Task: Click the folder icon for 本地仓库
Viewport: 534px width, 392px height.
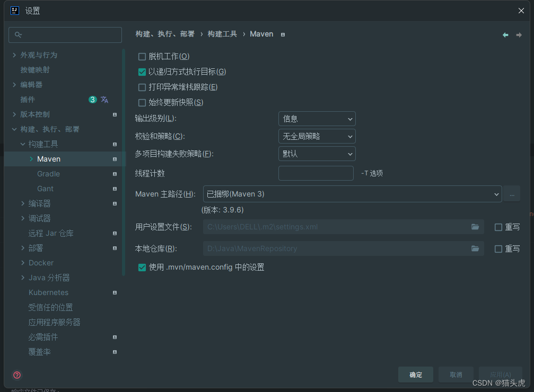Action: [x=475, y=249]
